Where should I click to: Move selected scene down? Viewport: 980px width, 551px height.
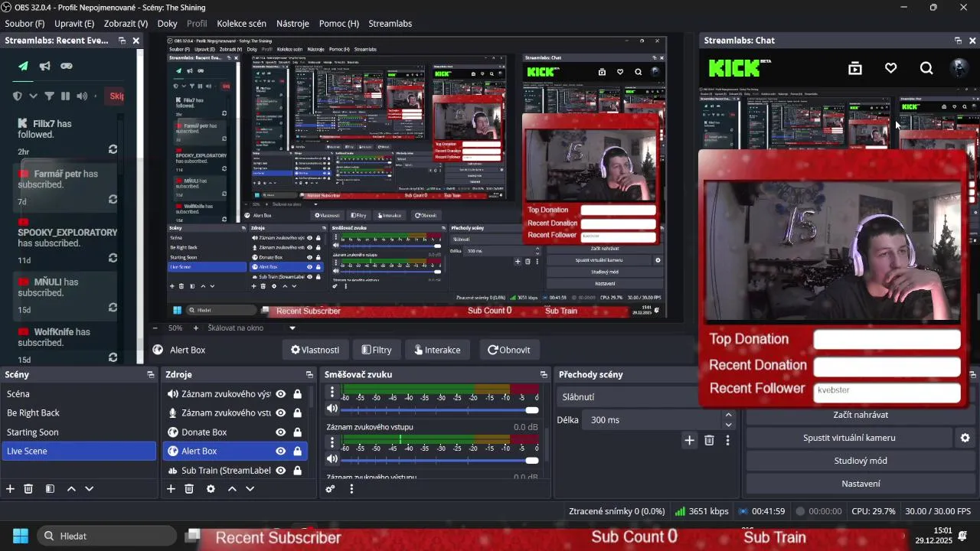click(x=90, y=488)
